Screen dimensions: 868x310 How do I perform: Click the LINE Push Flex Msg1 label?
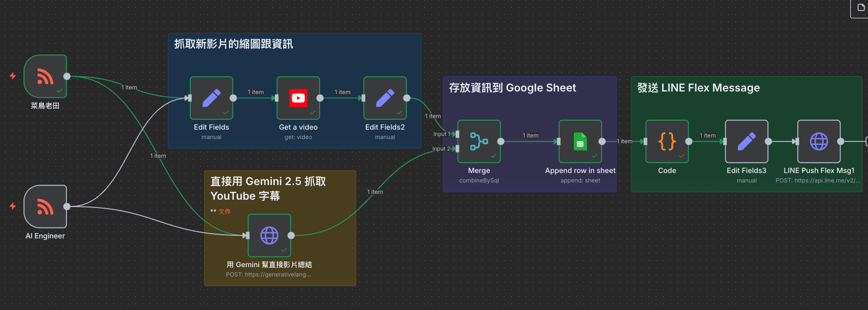(819, 170)
